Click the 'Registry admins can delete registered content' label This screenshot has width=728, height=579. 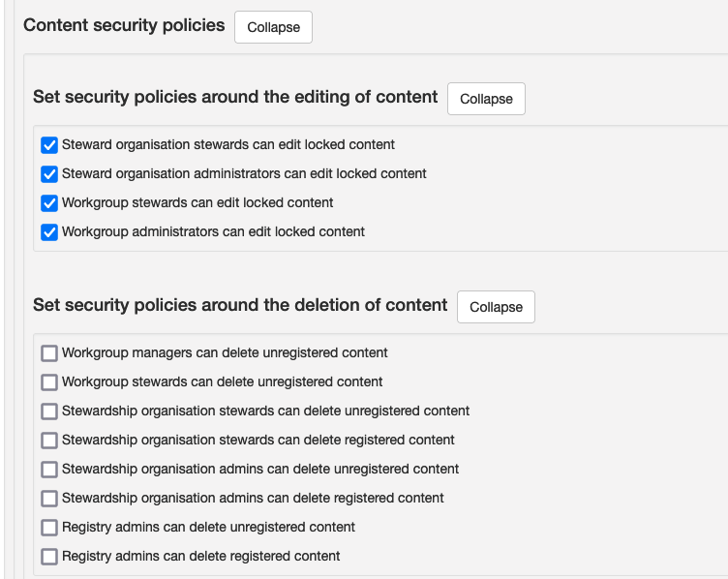pos(201,557)
